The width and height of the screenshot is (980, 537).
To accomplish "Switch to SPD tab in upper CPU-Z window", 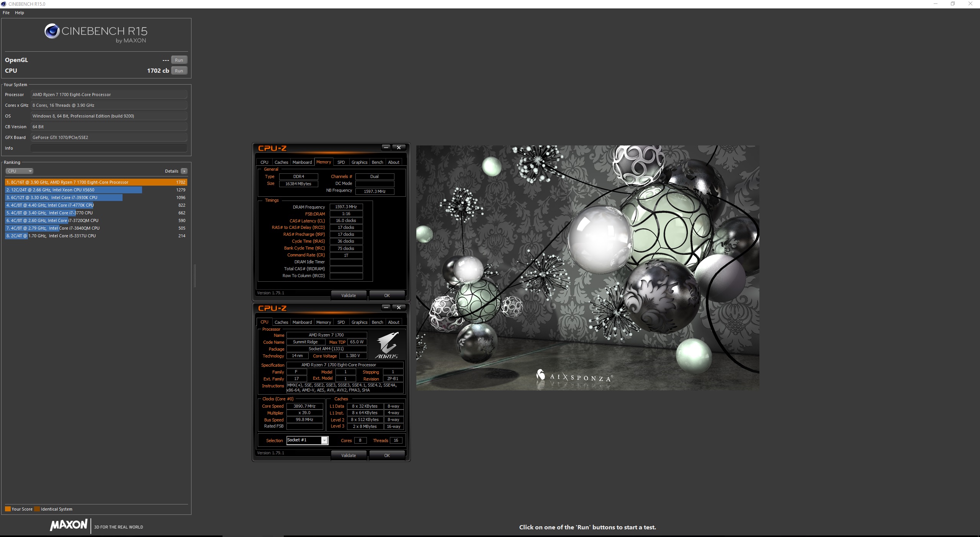I will [341, 162].
